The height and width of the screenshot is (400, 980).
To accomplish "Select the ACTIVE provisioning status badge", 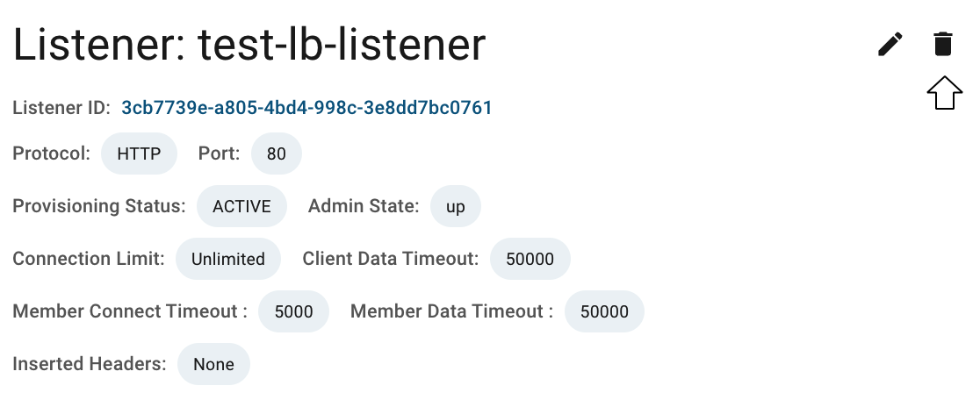I will [x=241, y=206].
